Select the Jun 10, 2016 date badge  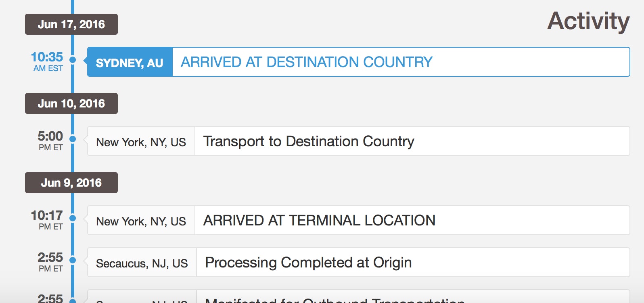tap(71, 103)
